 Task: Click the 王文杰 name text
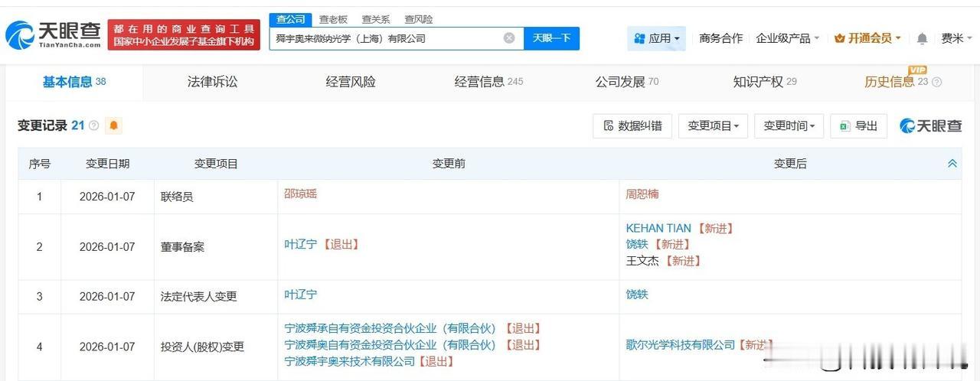(642, 261)
